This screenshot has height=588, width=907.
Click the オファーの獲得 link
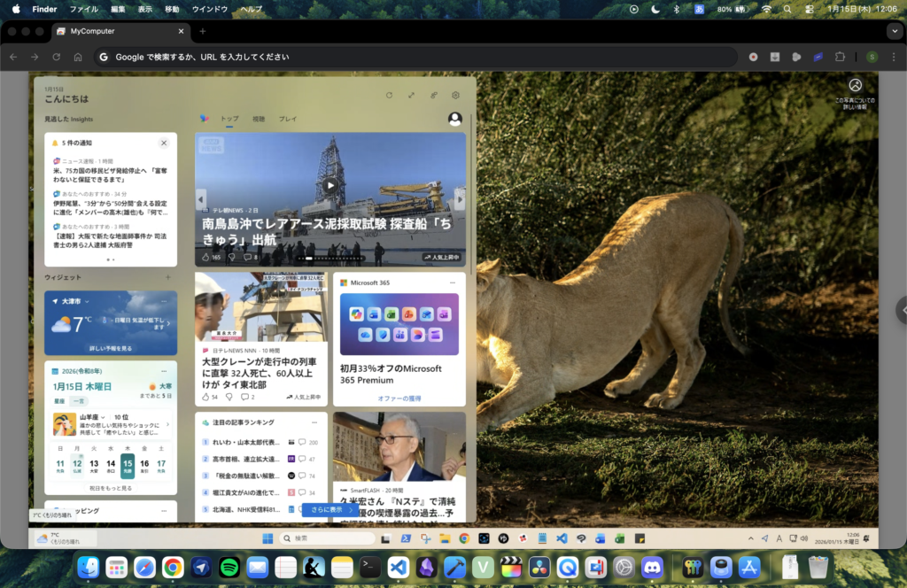(x=399, y=398)
